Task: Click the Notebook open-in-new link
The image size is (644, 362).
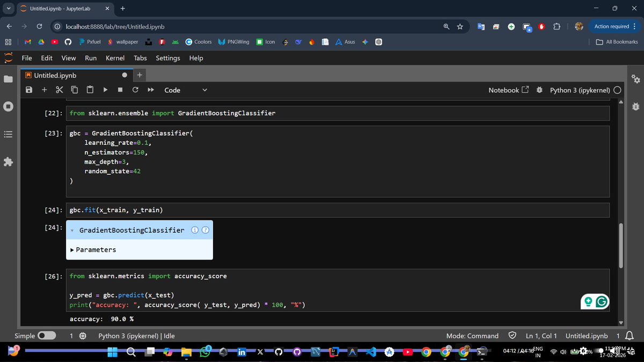Action: [x=508, y=90]
